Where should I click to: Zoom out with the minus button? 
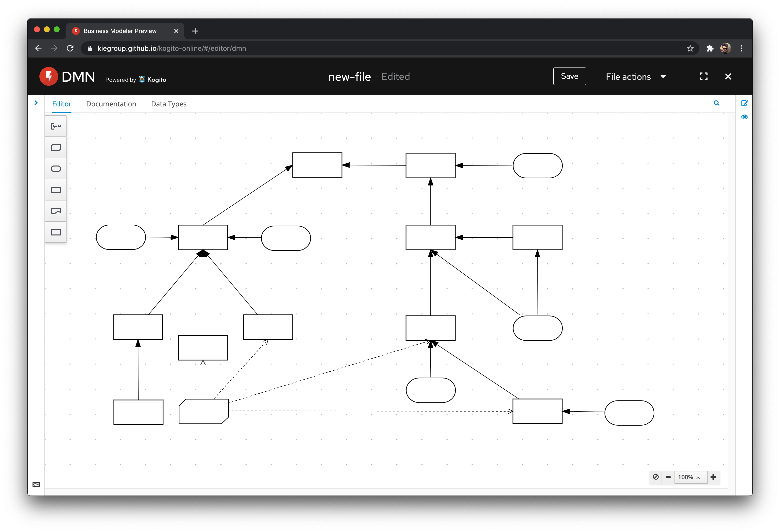(668, 477)
